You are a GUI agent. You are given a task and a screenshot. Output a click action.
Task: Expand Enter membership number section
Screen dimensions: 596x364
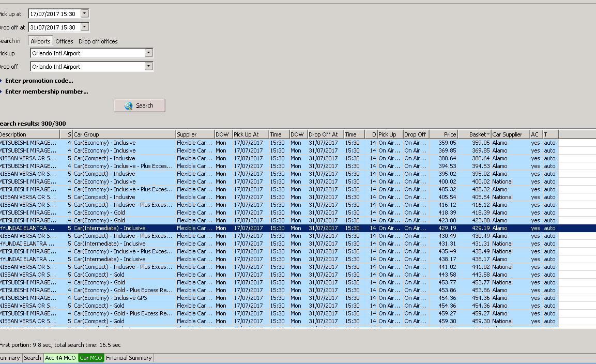coord(46,92)
